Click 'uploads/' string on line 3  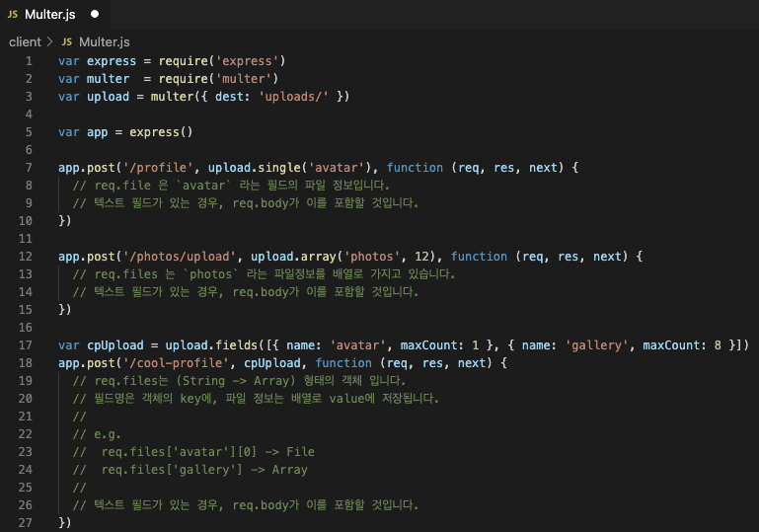(x=293, y=97)
